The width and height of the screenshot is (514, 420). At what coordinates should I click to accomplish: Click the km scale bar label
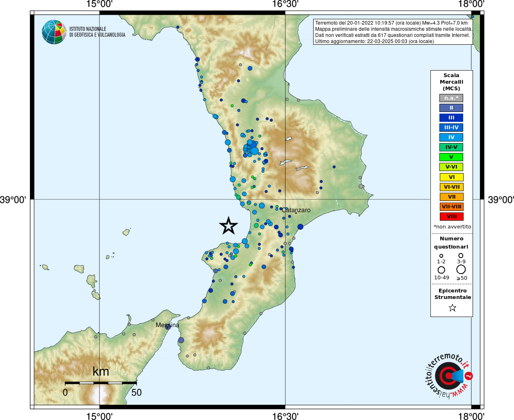(x=101, y=371)
